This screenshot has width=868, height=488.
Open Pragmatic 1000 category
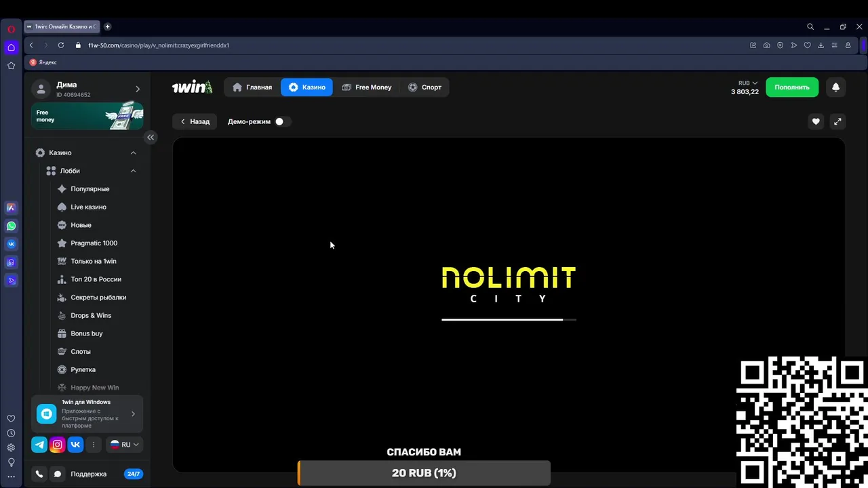94,243
